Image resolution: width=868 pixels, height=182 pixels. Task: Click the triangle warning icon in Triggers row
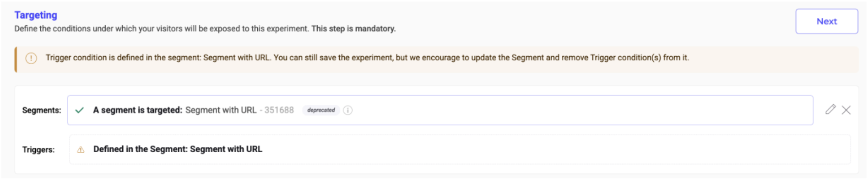pos(81,150)
